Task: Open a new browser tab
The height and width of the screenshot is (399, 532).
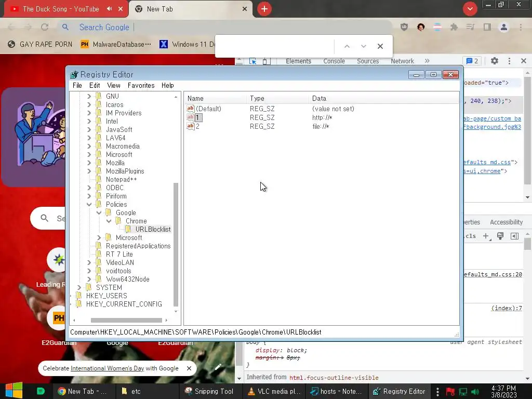Action: 264,9
